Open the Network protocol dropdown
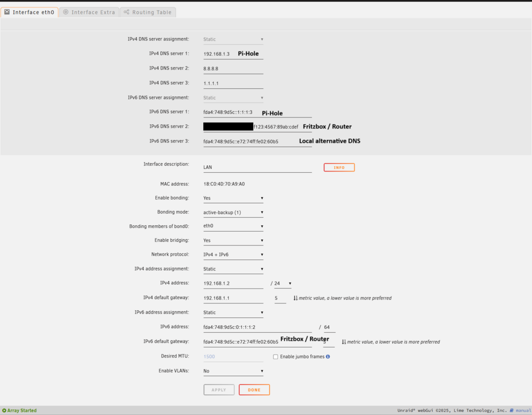This screenshot has height=415, width=532. [x=233, y=255]
